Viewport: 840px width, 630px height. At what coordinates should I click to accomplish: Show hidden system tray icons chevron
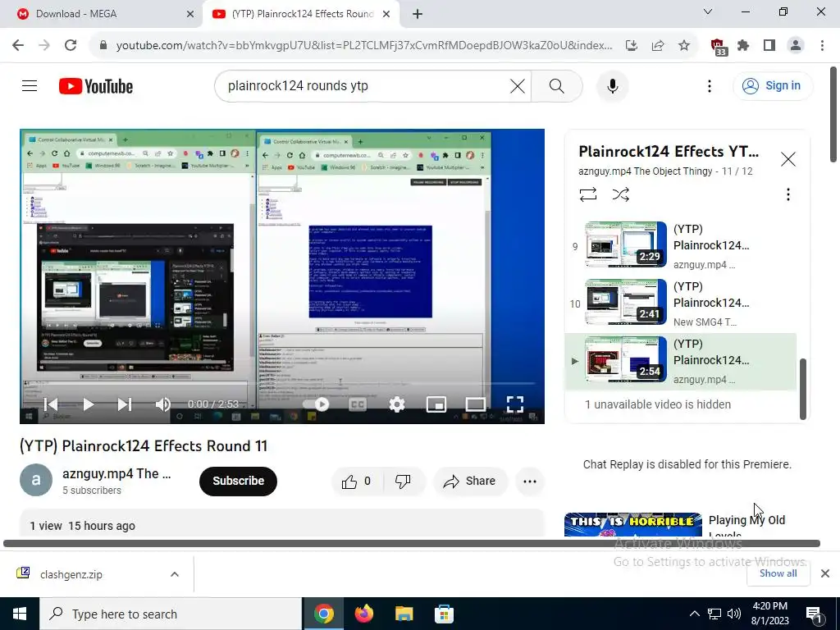[694, 614]
